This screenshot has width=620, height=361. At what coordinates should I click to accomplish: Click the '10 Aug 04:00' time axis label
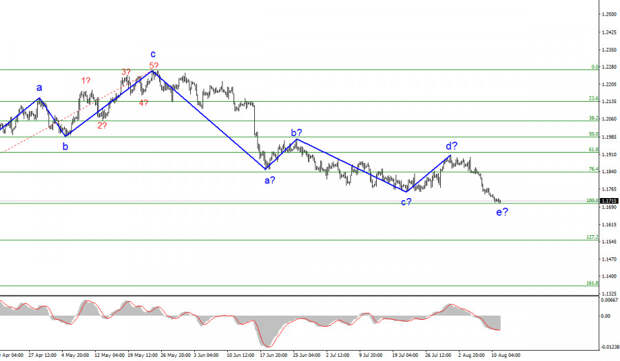[506, 355]
